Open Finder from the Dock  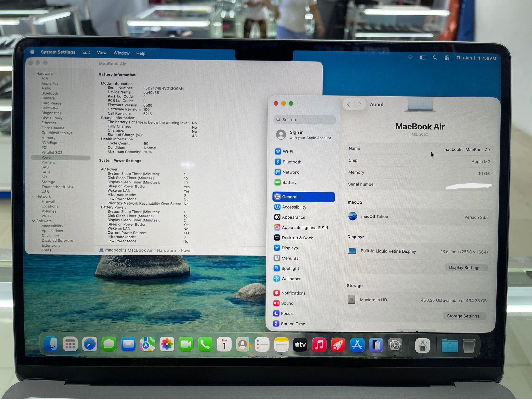[51, 344]
